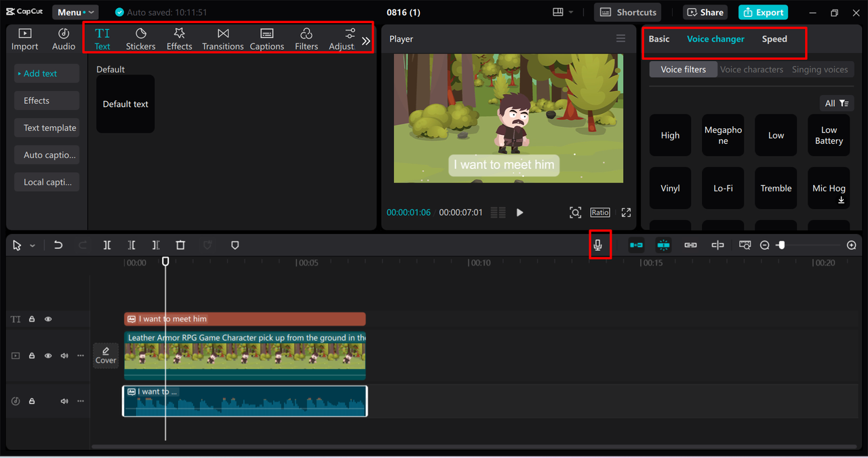Screen dimensions: 868x458
Task: Lock the text track
Action: point(32,319)
